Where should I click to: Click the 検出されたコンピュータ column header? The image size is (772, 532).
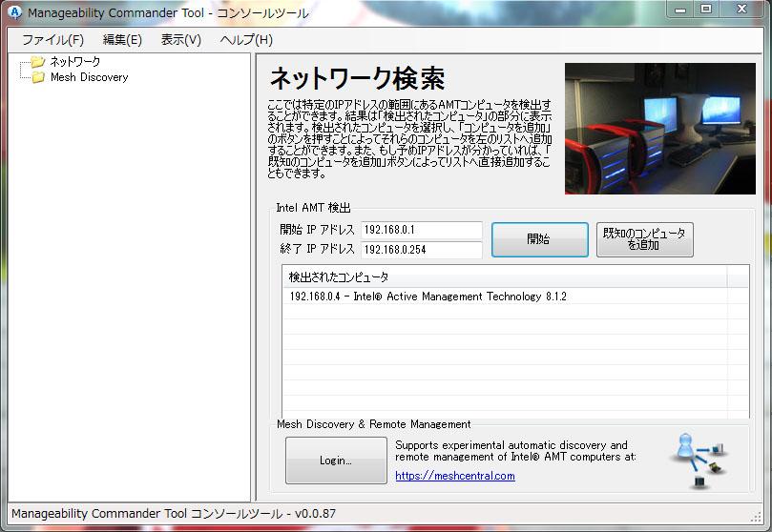point(505,276)
